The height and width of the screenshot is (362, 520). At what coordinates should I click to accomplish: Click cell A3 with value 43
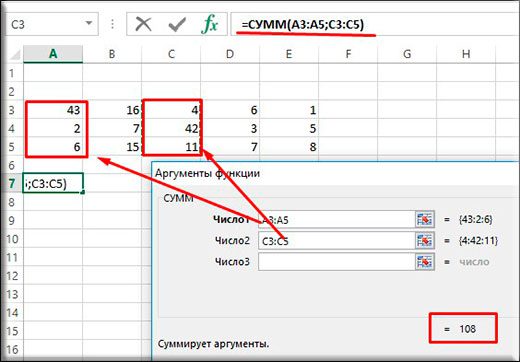[53, 110]
